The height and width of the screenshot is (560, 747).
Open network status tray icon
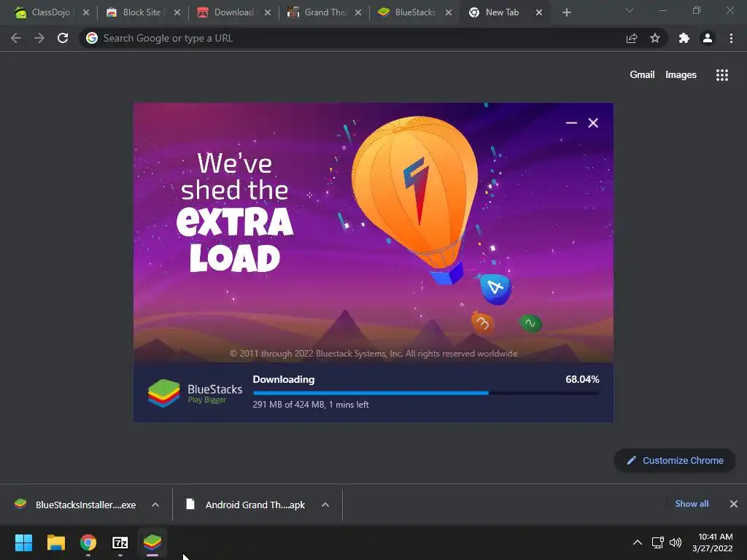658,542
